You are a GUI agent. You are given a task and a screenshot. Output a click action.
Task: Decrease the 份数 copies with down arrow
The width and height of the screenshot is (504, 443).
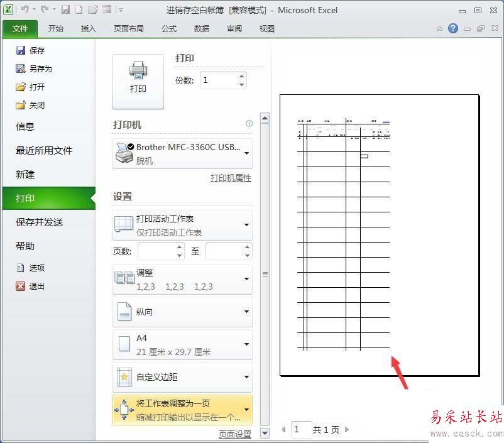point(241,85)
